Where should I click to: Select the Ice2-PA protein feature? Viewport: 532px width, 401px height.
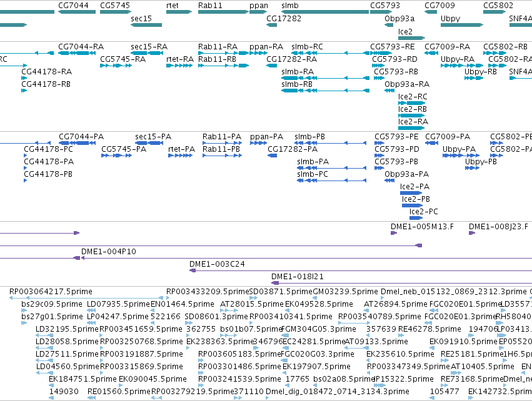411,193
